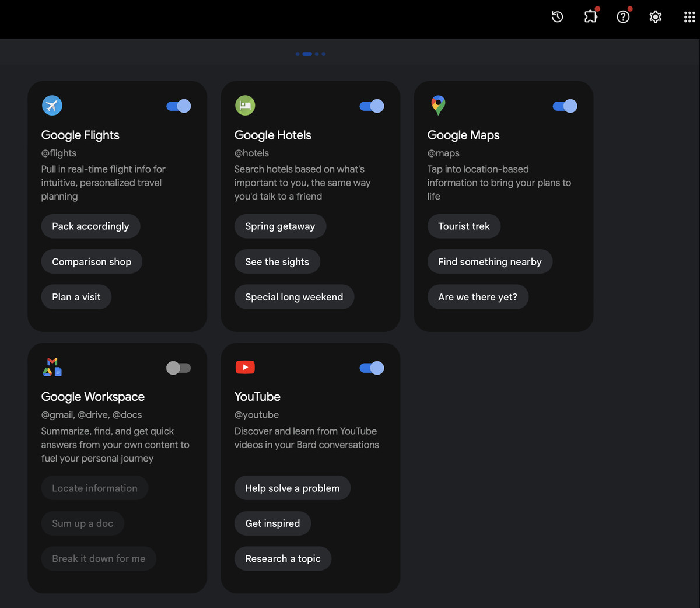Open the help question mark icon

(623, 17)
